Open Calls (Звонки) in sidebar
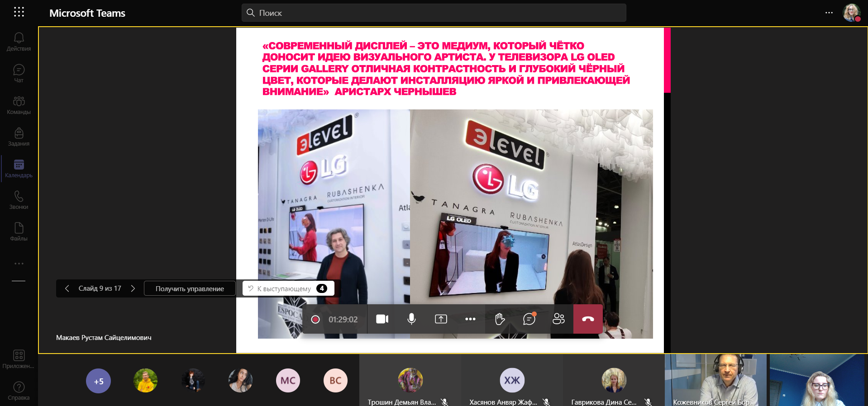The height and width of the screenshot is (406, 868). (19, 200)
